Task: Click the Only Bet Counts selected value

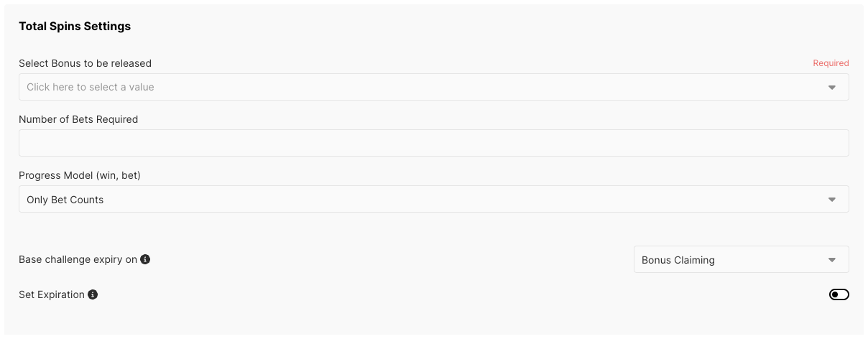Action: [65, 200]
